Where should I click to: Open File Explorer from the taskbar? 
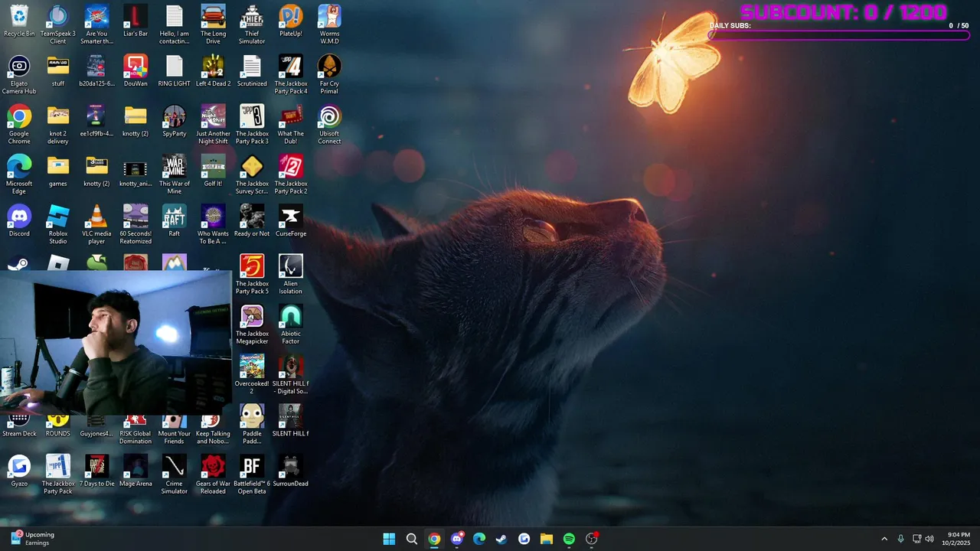point(546,539)
